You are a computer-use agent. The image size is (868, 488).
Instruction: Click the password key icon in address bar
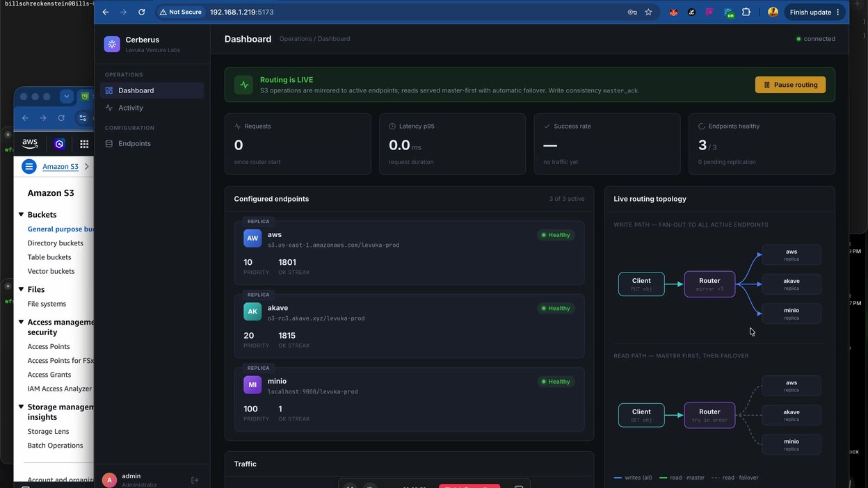pyautogui.click(x=632, y=12)
